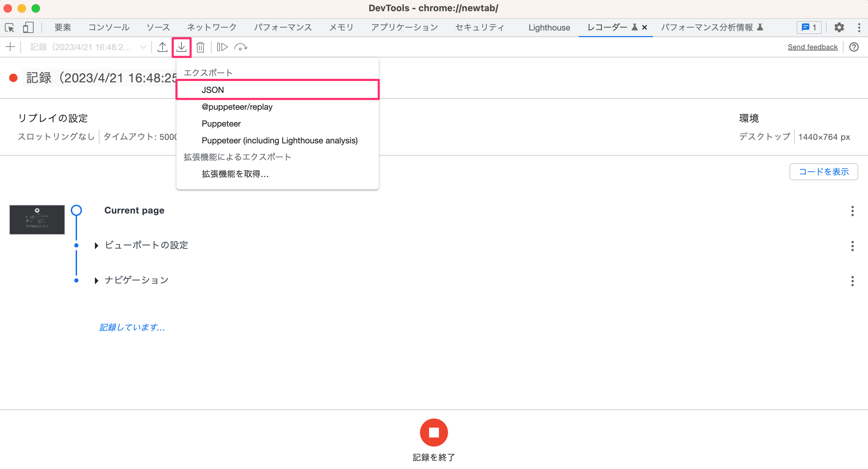Click the スロットリングなし setting
Image resolution: width=868 pixels, height=469 pixels.
pyautogui.click(x=56, y=137)
